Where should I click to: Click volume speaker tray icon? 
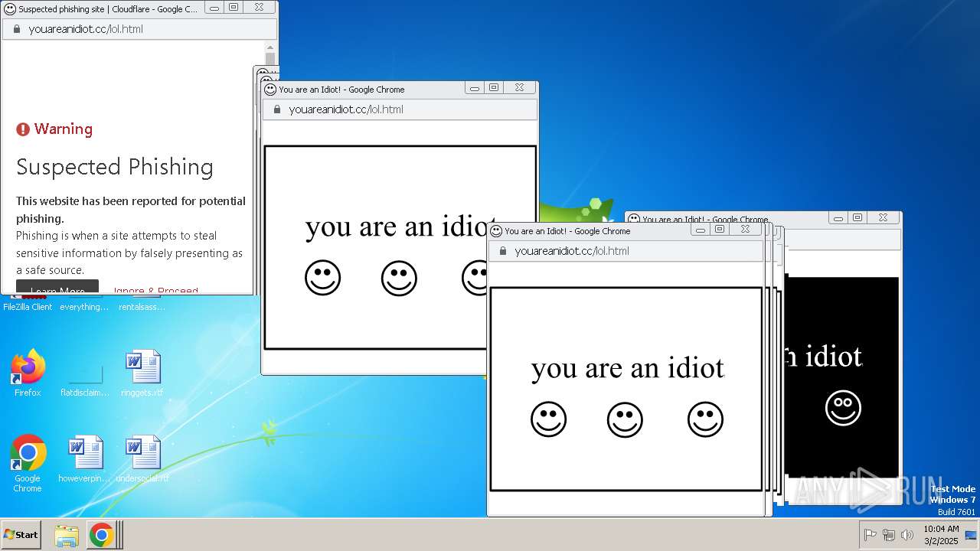[x=907, y=535]
